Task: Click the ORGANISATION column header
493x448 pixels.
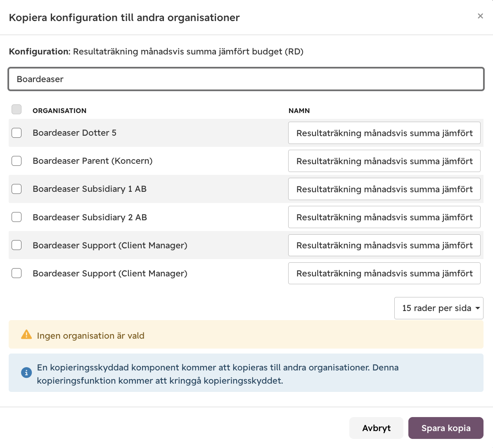Action: click(x=59, y=111)
